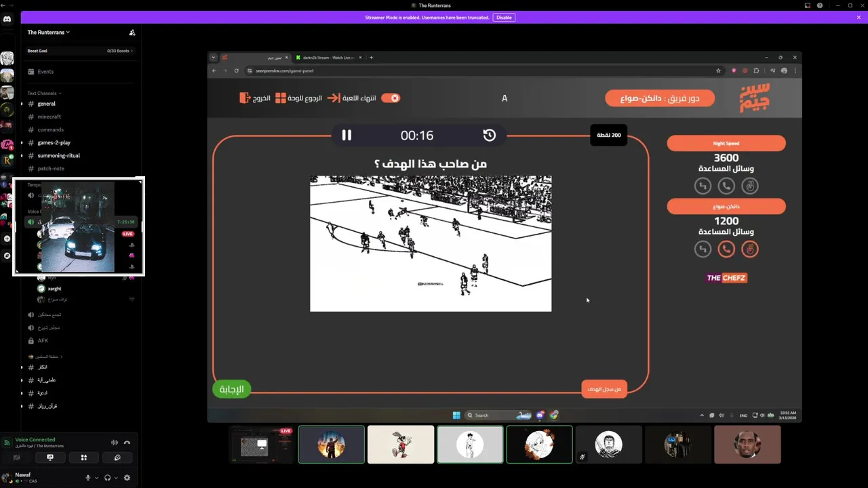Pause the game question timer
The image size is (868, 488).
[x=347, y=136]
